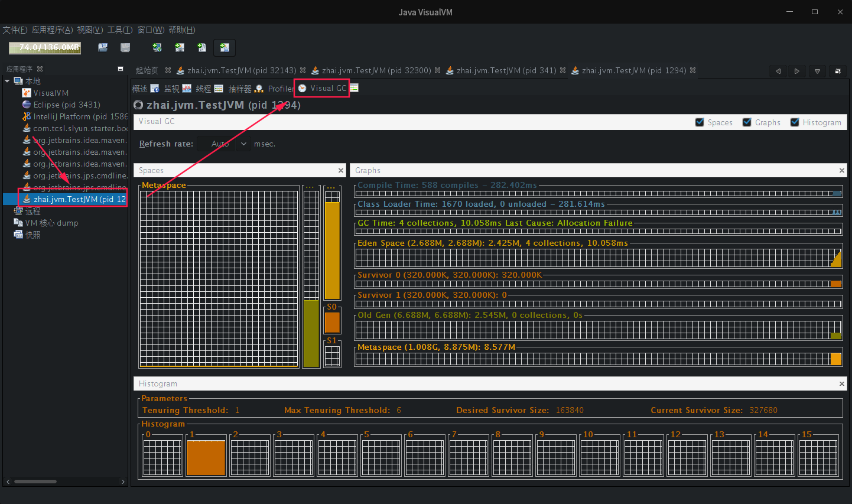The image size is (852, 504).
Task: Click the Add VM Coredump toolbar icon
Action: pyautogui.click(x=202, y=47)
